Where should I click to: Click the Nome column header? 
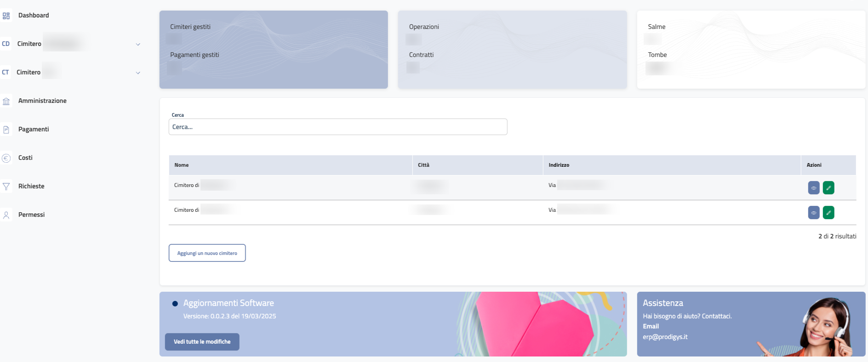(182, 165)
